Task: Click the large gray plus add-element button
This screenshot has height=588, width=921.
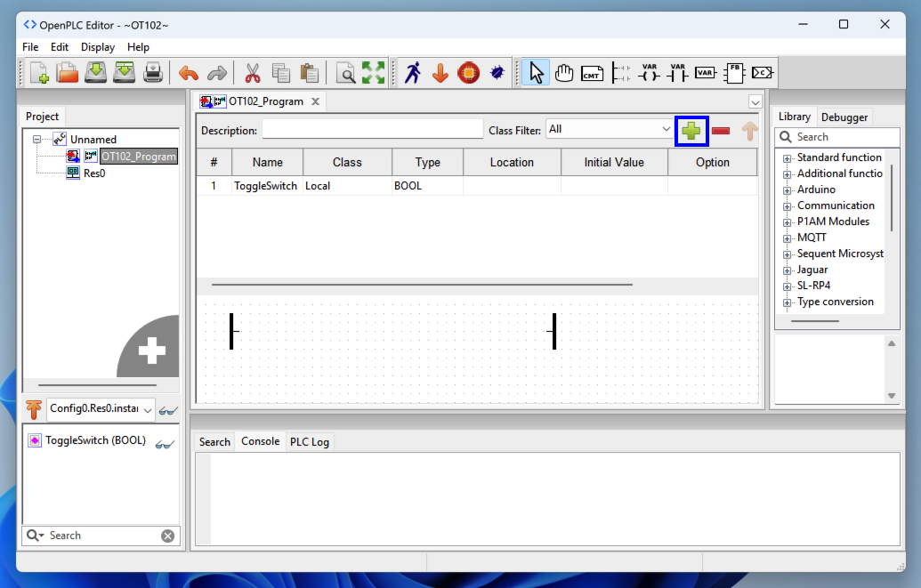Action: [x=151, y=350]
